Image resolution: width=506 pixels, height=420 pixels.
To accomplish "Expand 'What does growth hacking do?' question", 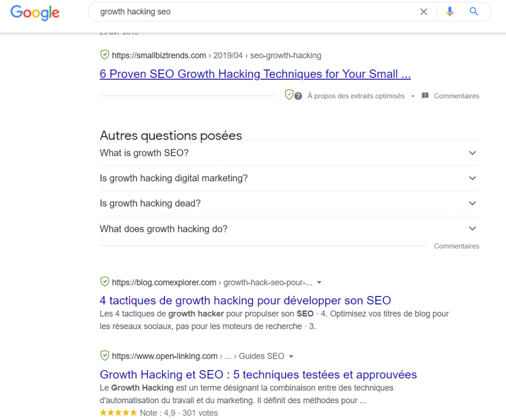I will click(290, 229).
